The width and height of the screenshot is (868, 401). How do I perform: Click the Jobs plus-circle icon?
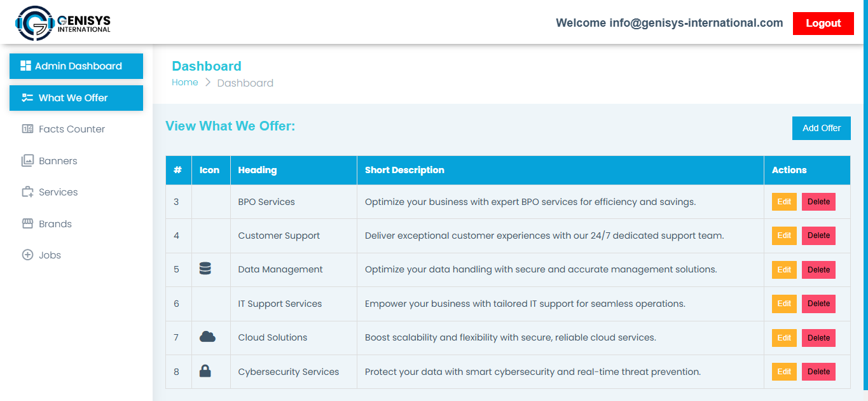[27, 255]
